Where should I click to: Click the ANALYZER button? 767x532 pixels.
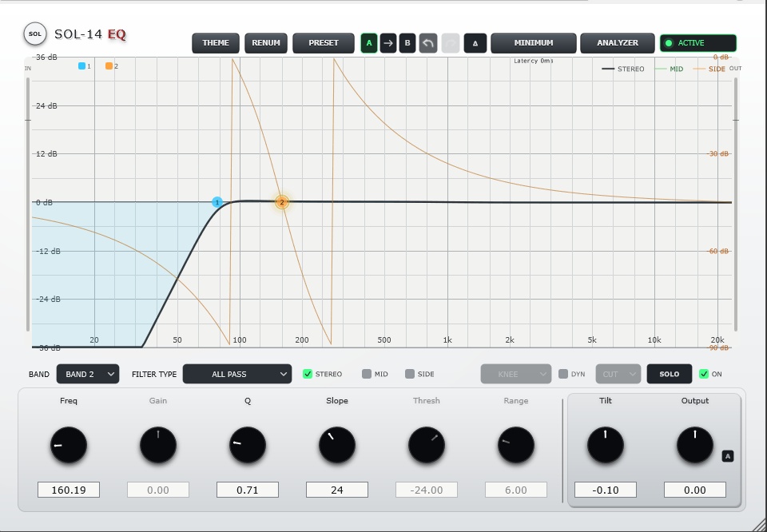[x=618, y=43]
